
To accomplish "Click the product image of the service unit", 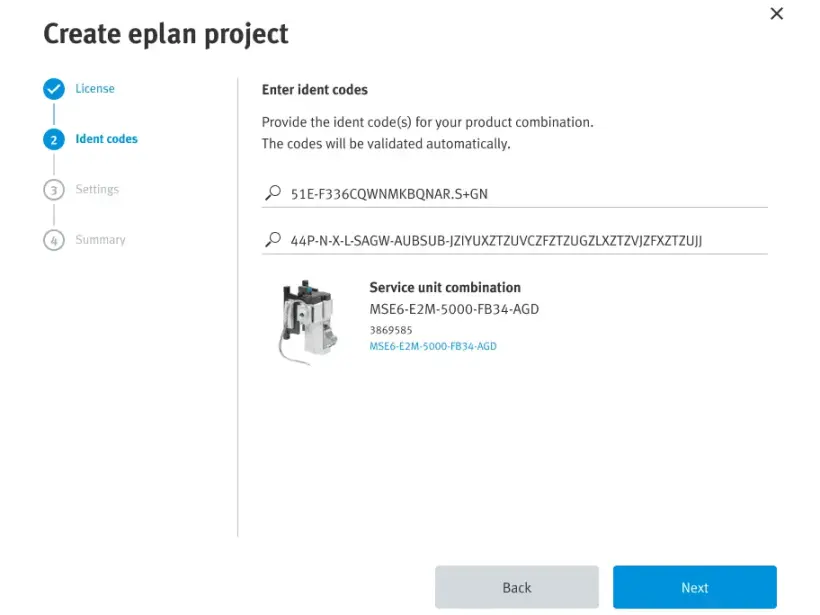I will click(x=308, y=319).
